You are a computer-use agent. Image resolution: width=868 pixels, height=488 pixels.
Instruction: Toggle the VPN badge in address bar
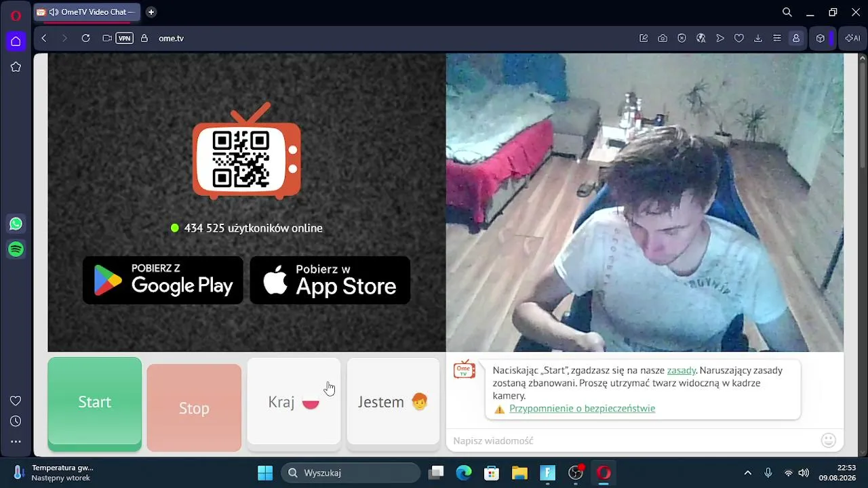[124, 39]
